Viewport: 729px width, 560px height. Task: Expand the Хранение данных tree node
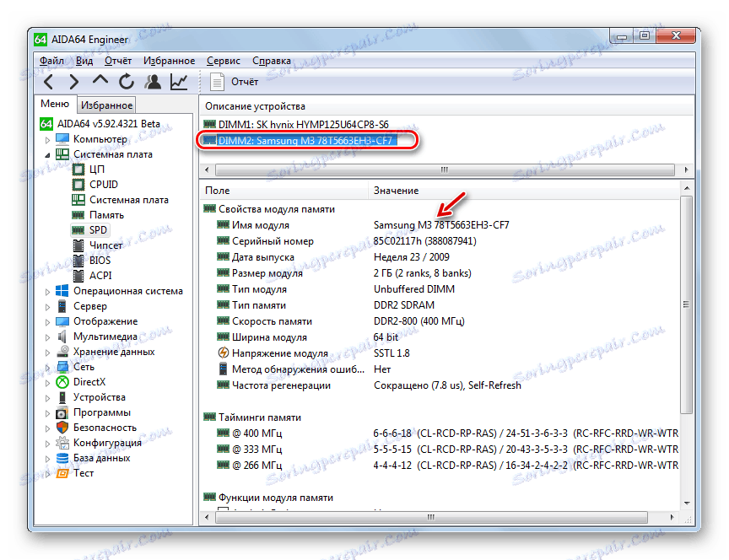pos(47,353)
